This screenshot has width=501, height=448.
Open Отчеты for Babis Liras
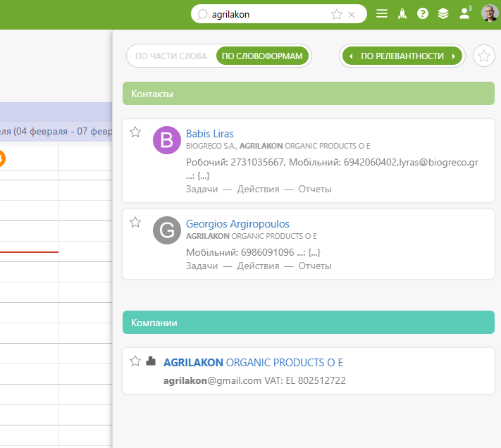pyautogui.click(x=315, y=189)
